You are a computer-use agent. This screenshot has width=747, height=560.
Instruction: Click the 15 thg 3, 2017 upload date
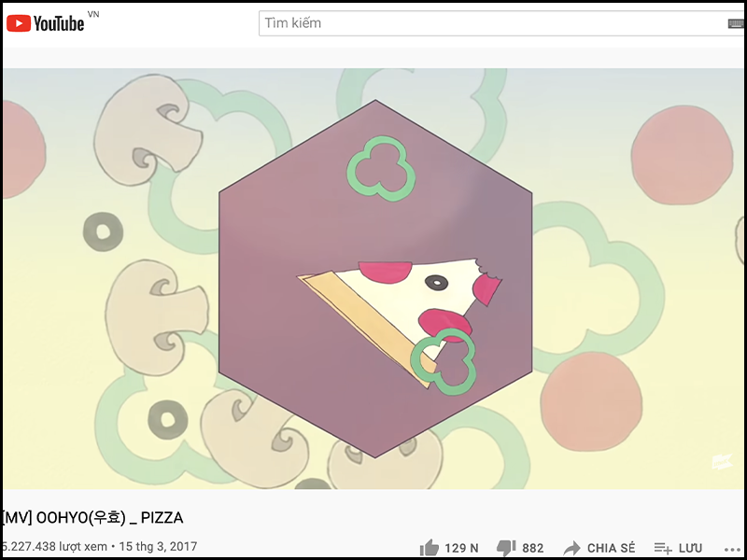pos(158,546)
